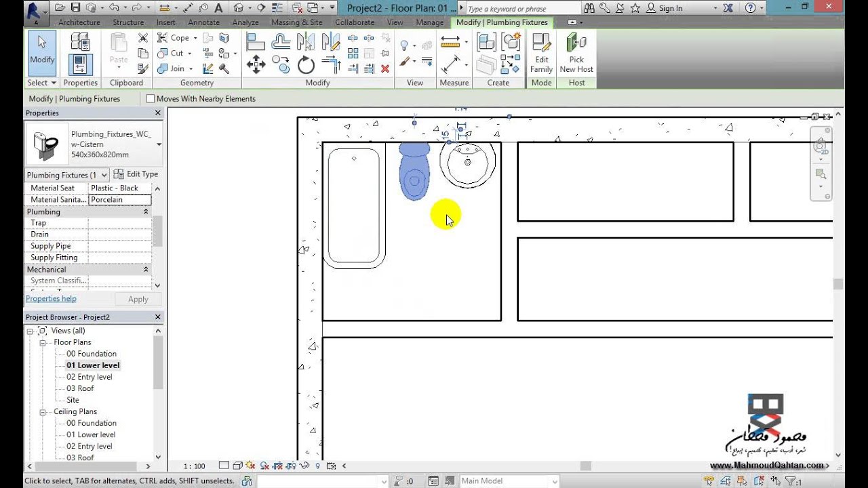Click the Demolish hammer icon
Viewport: 868px width, 488px height.
[x=224, y=68]
